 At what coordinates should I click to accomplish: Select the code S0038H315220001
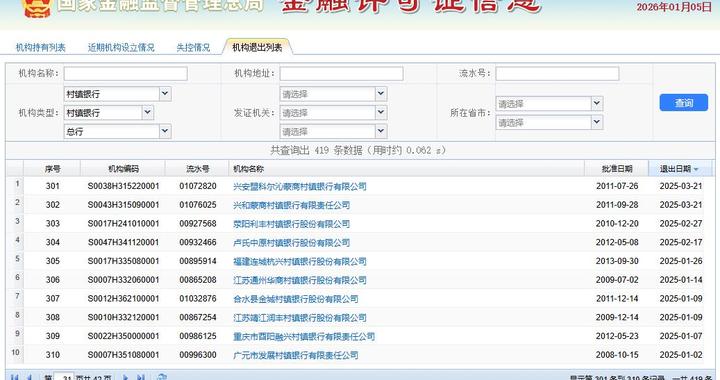[123, 186]
